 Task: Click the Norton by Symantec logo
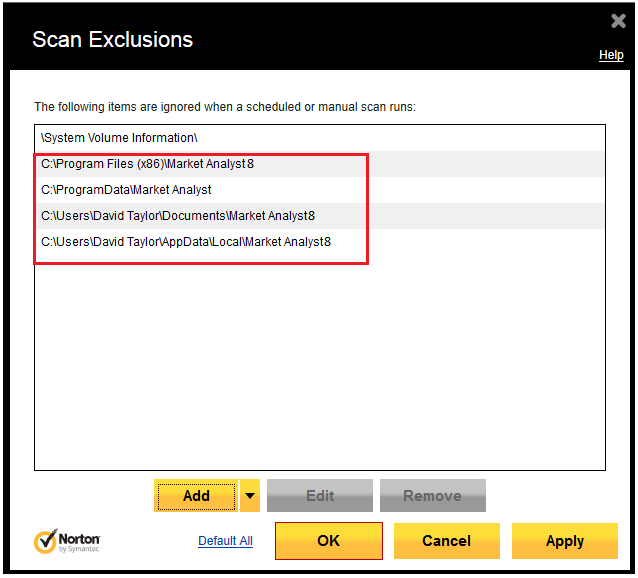[x=67, y=541]
